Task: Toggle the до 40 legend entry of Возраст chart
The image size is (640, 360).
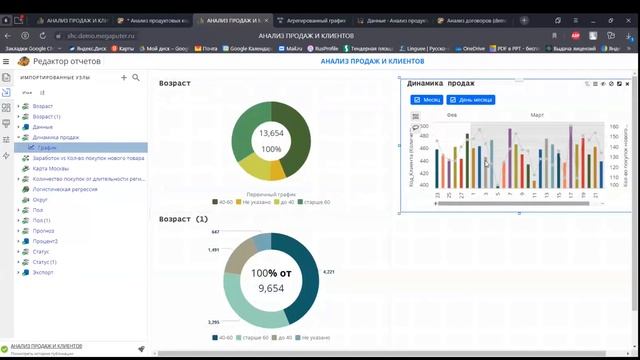Action: [284, 202]
